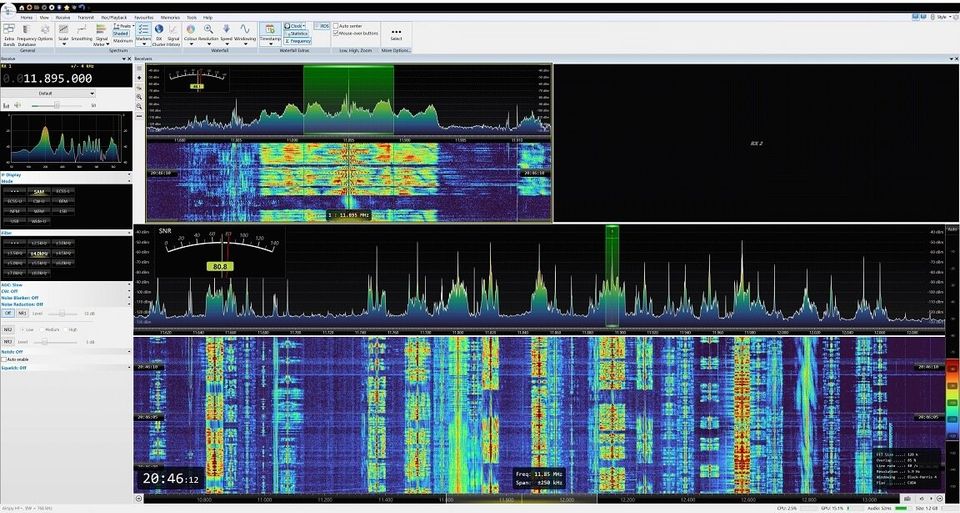Select SAM demodulation mode button

coord(39,191)
